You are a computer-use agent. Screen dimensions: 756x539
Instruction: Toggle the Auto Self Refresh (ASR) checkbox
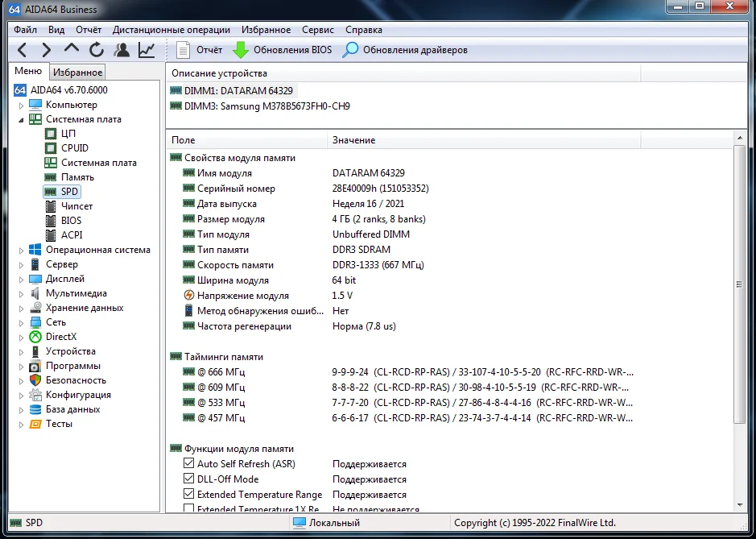[x=189, y=463]
